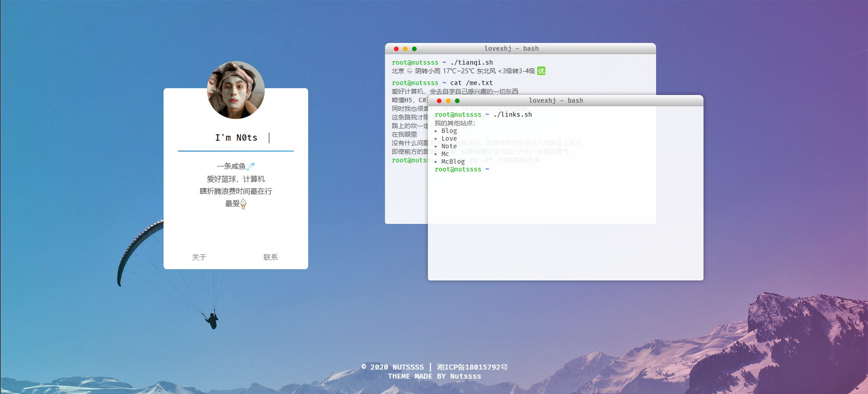Click the Nutssss theme author footer link

pos(465,376)
